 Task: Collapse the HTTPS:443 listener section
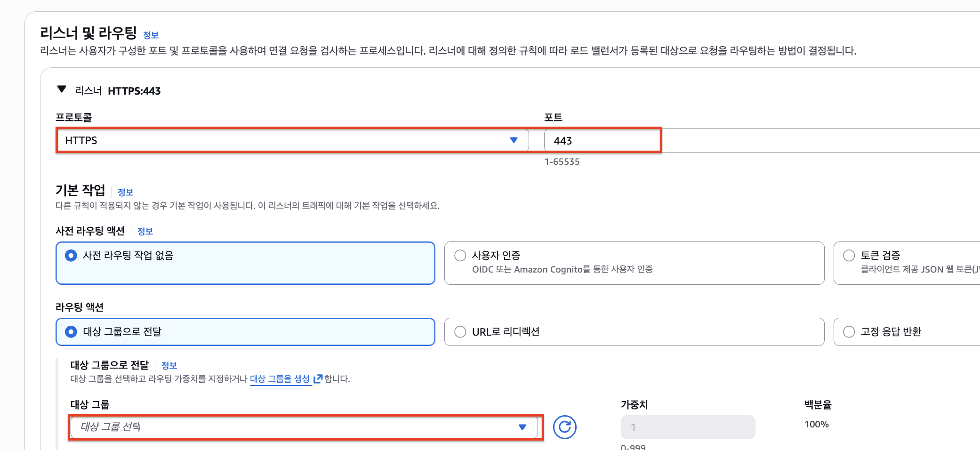[x=62, y=89]
